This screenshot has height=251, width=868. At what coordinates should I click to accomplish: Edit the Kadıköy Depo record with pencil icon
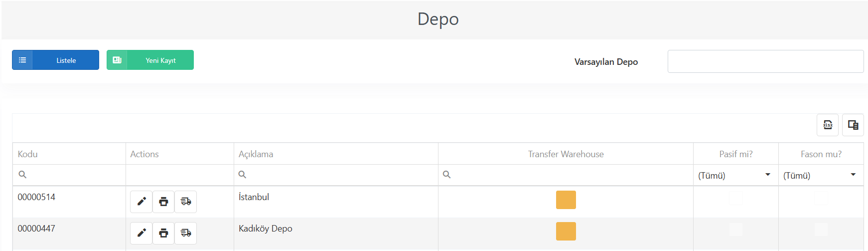click(142, 233)
